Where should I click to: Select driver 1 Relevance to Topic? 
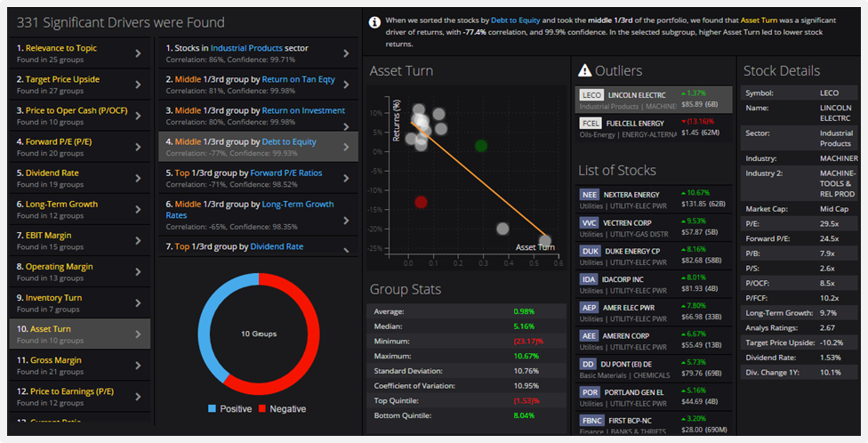click(x=80, y=53)
